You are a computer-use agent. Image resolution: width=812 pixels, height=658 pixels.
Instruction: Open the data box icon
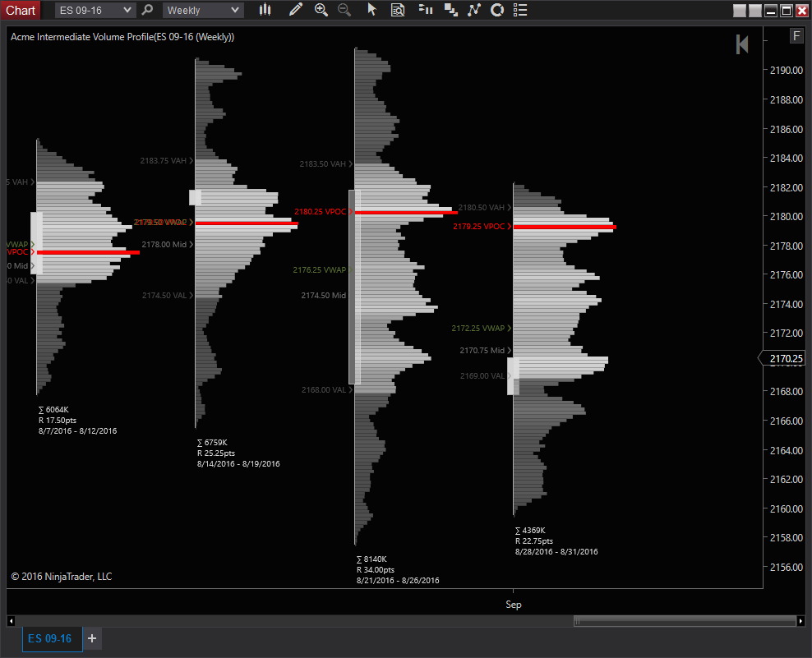(398, 10)
